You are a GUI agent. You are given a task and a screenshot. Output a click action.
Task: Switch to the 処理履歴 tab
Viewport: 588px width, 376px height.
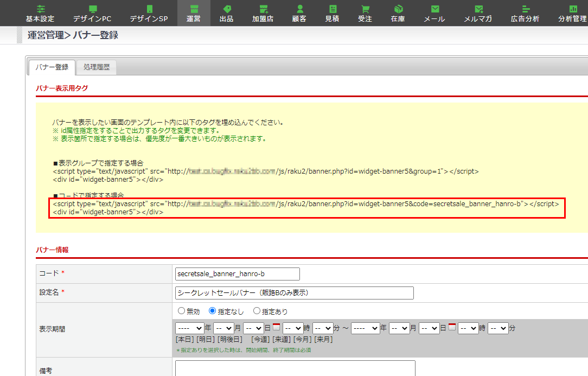pyautogui.click(x=97, y=67)
